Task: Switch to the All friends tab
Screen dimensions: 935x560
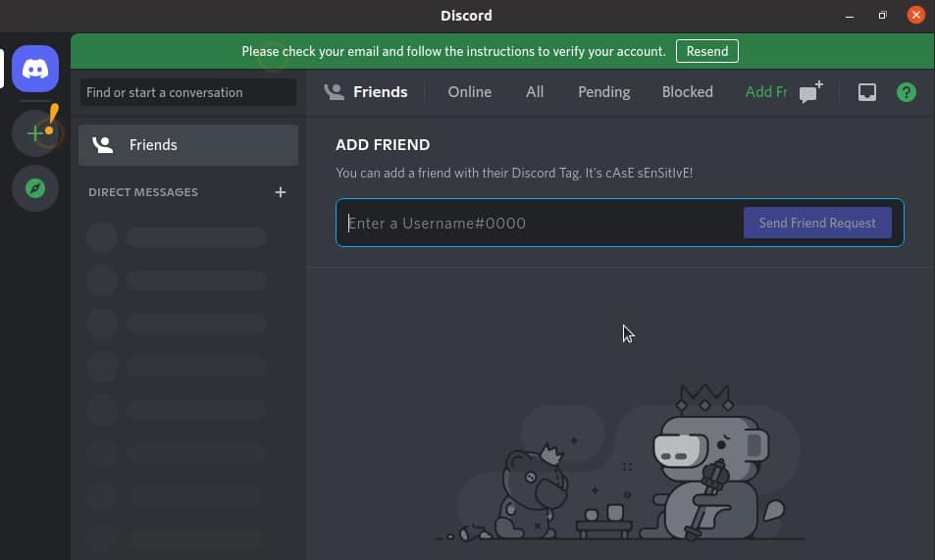Action: [535, 92]
